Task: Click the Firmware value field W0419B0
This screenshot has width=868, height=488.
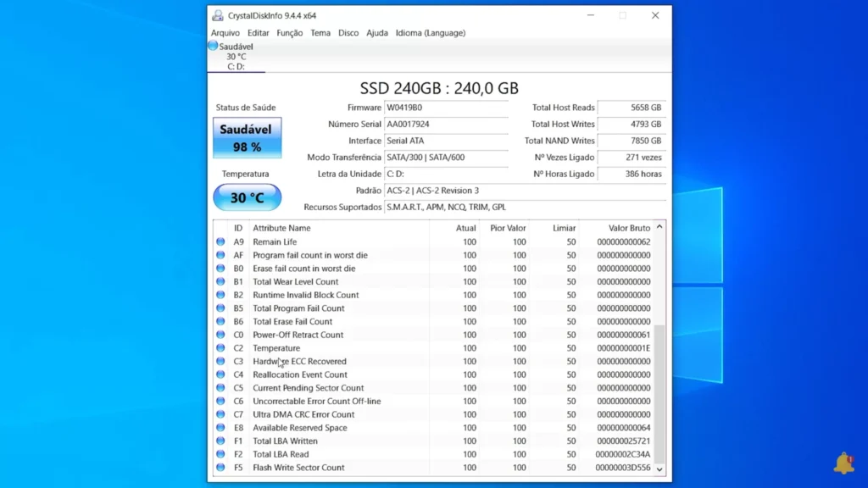Action: [446, 108]
